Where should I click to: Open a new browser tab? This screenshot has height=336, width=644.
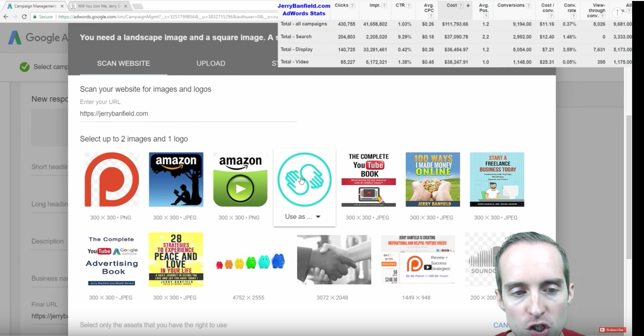pyautogui.click(x=138, y=6)
